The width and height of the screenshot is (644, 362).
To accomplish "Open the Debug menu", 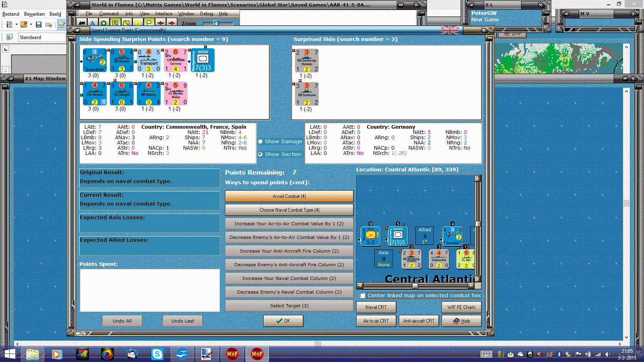I will [x=206, y=14].
